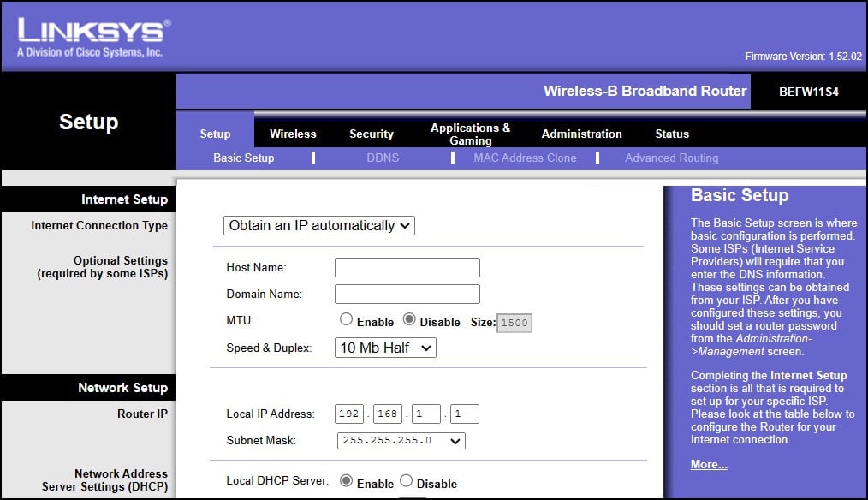Switch to the Wireless tab
The width and height of the screenshot is (868, 500).
[x=293, y=134]
